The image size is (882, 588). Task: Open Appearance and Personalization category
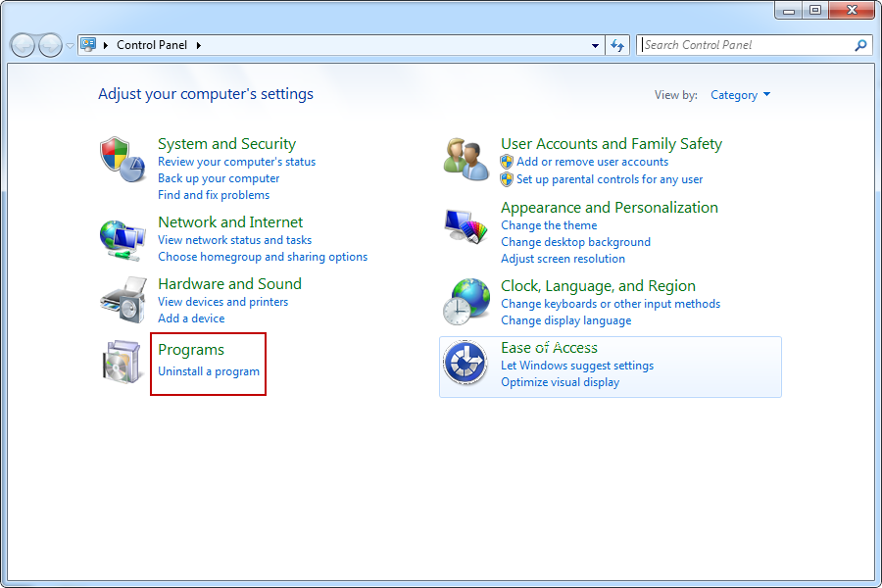click(610, 208)
